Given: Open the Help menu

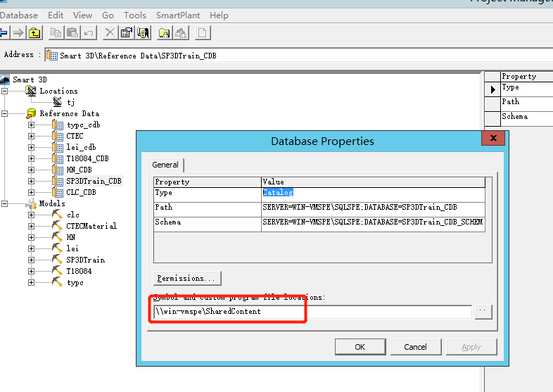Looking at the screenshot, I should [x=219, y=15].
